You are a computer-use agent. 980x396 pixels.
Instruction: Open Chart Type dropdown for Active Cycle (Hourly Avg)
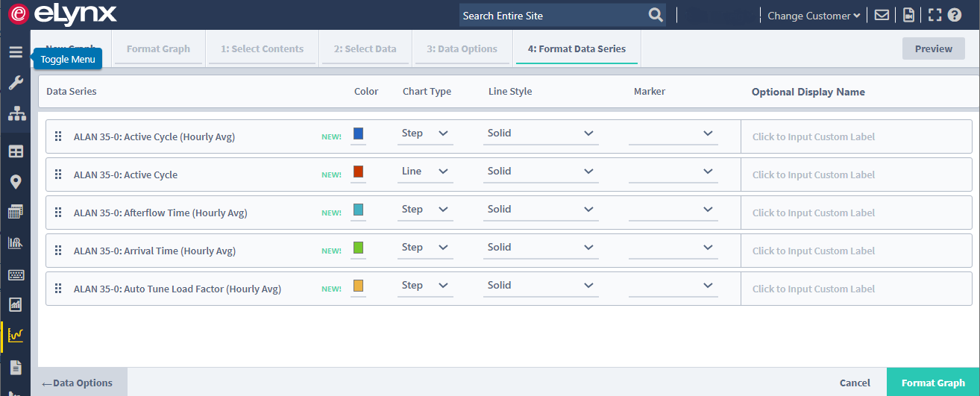point(425,133)
